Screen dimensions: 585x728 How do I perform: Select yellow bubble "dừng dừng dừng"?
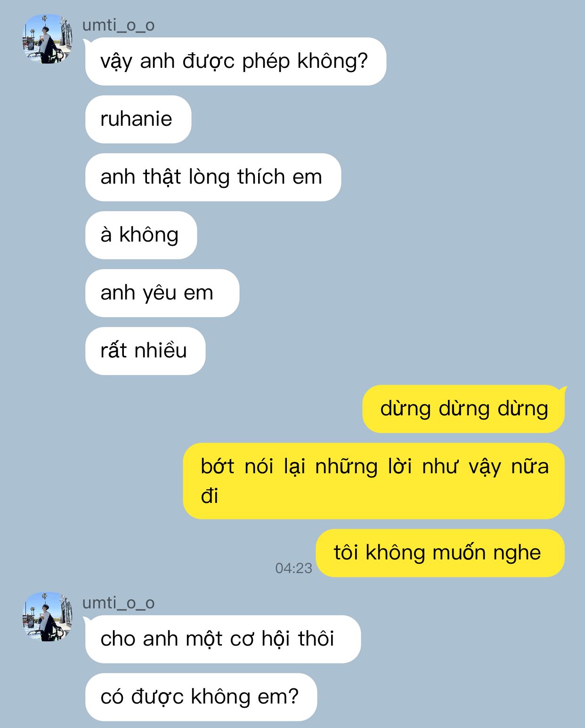[x=463, y=409]
